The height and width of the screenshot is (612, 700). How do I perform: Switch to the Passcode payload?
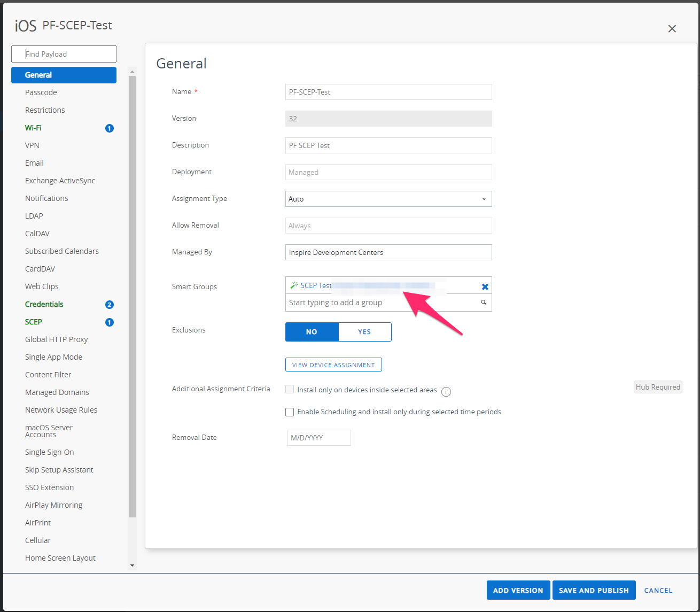pyautogui.click(x=41, y=92)
